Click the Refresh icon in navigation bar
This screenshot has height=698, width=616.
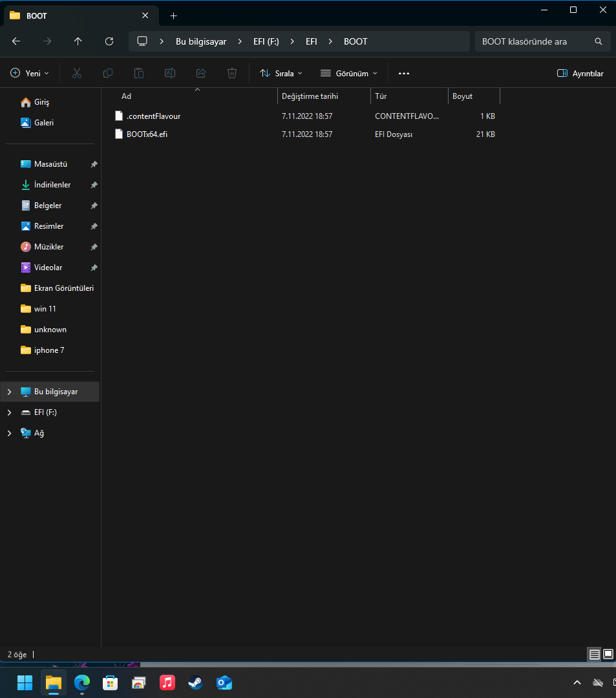(x=109, y=41)
